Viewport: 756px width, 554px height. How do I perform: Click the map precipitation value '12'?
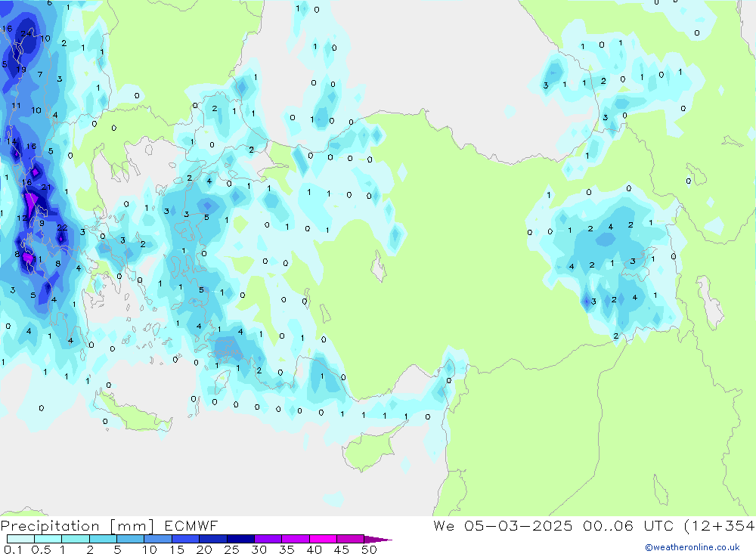click(x=22, y=218)
